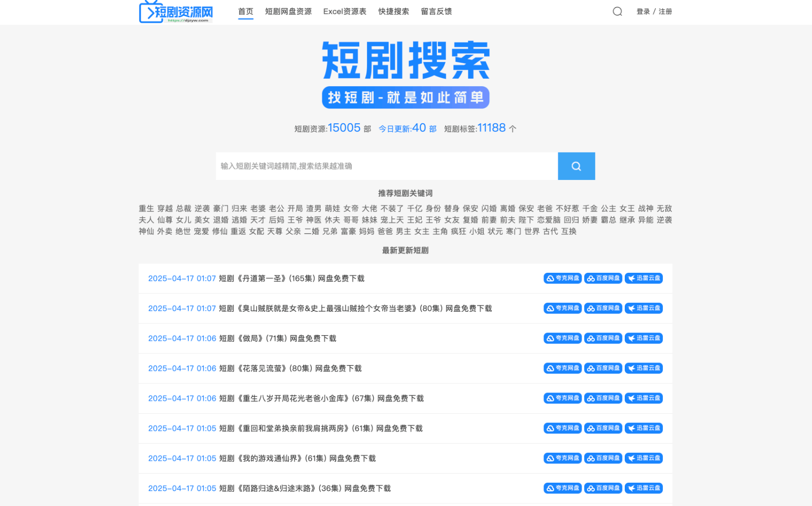The width and height of the screenshot is (812, 506).
Task: Open 迅雷云盘 for 花落见流萤
Action: tap(644, 368)
